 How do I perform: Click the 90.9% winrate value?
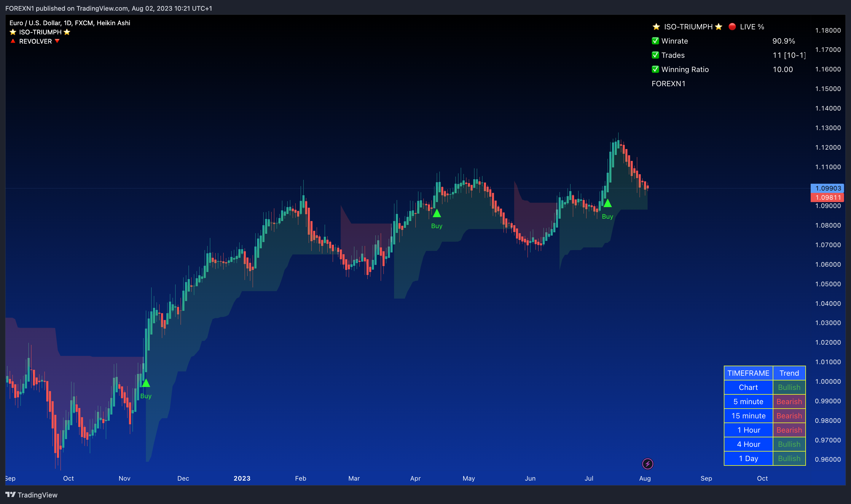point(784,41)
